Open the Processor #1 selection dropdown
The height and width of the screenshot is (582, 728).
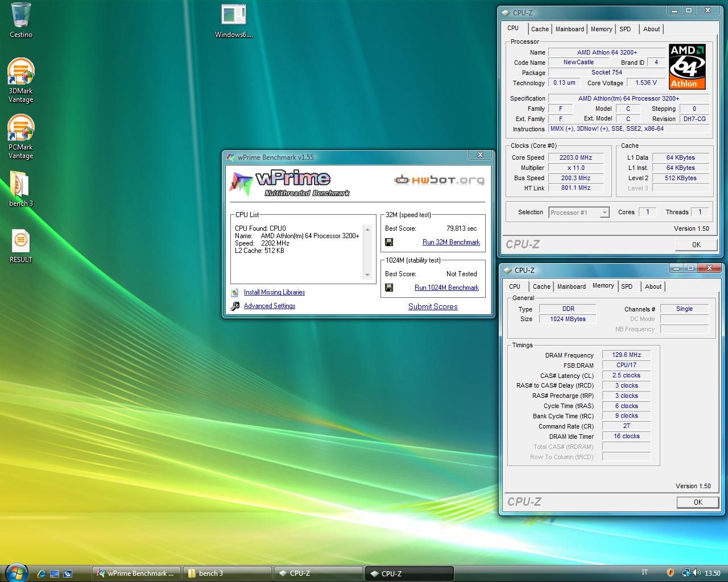579,213
